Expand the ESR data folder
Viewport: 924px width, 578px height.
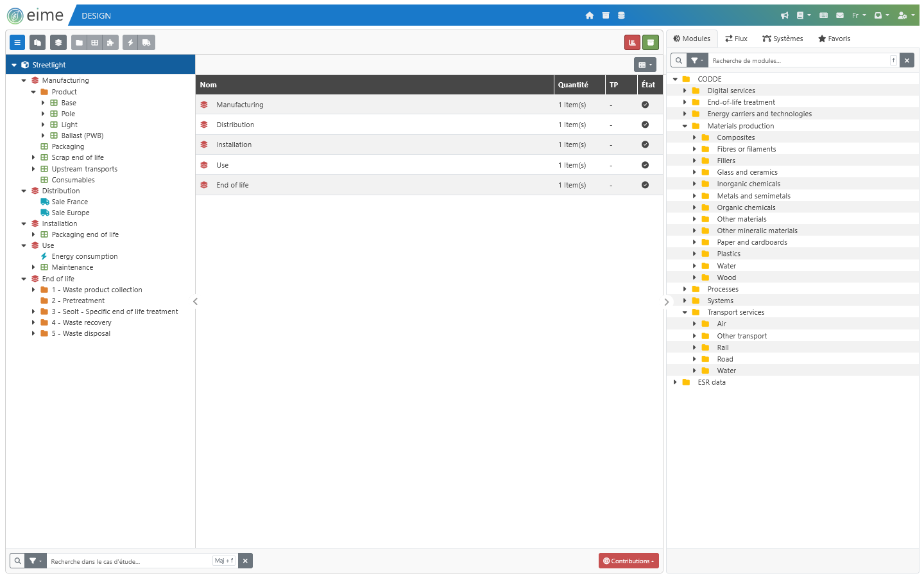pyautogui.click(x=675, y=382)
